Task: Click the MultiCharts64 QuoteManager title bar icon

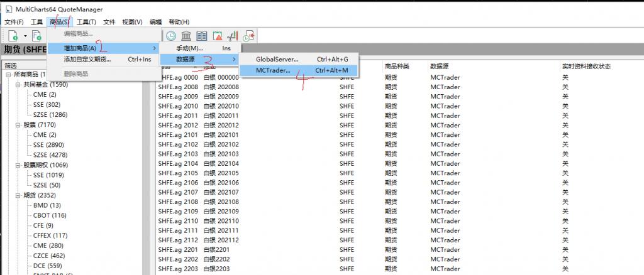Action: [9, 9]
